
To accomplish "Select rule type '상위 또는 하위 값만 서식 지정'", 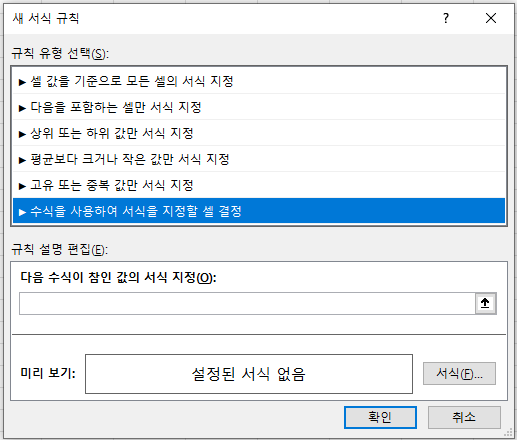I will tap(259, 133).
